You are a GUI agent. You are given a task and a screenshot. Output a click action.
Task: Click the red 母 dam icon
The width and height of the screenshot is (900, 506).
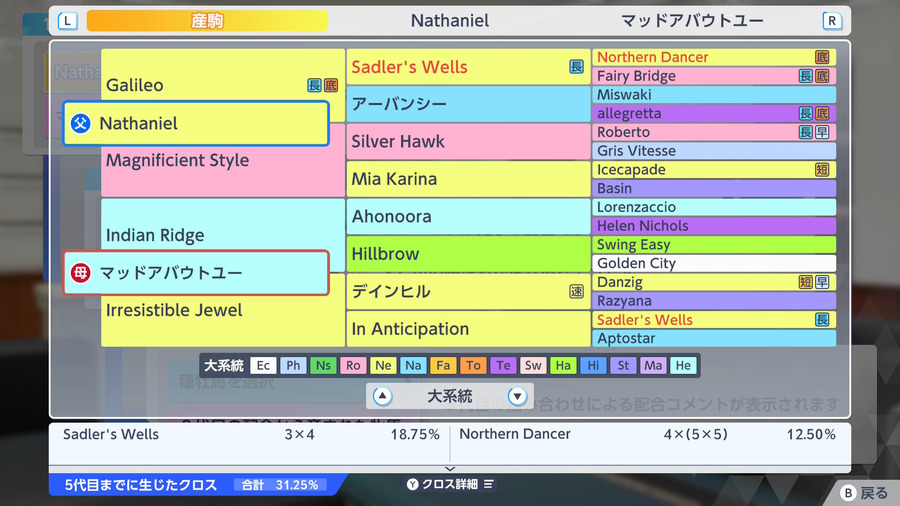pyautogui.click(x=80, y=273)
